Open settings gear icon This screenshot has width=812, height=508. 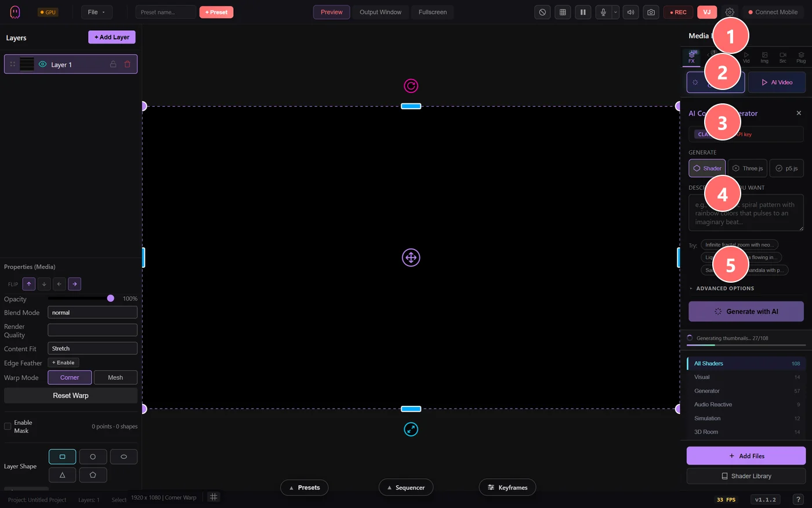click(730, 12)
